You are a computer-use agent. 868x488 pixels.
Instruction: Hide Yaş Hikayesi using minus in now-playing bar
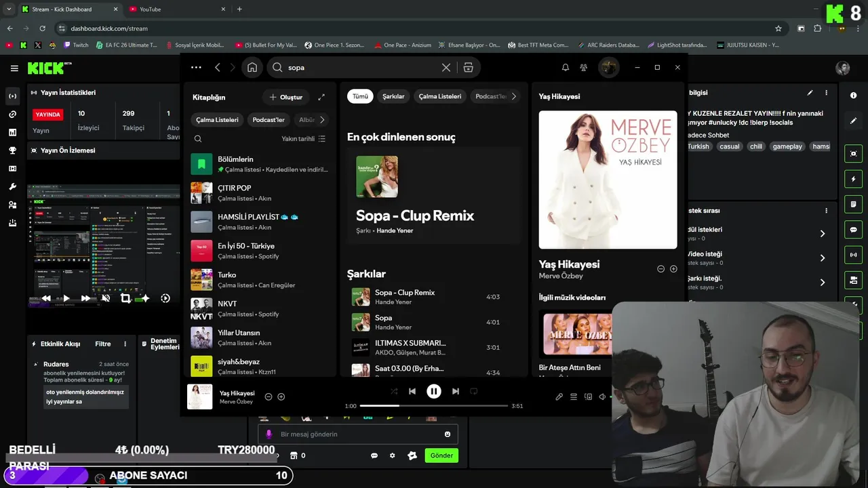269,397
